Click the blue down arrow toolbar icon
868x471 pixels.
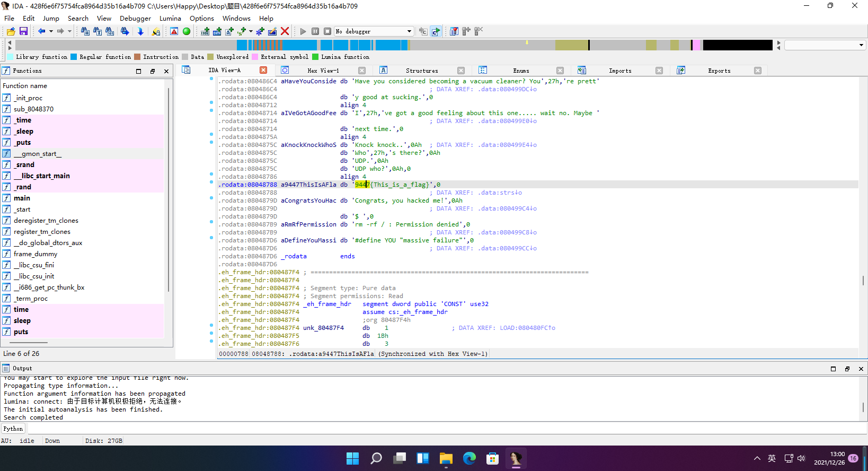pos(140,31)
